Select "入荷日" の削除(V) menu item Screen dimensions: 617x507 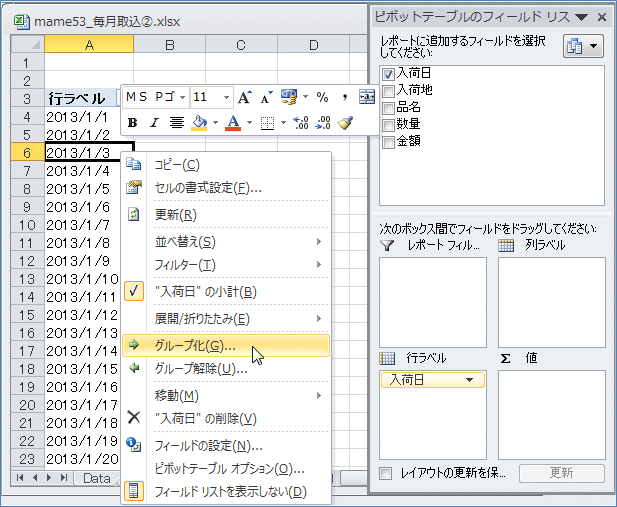pyautogui.click(x=226, y=418)
